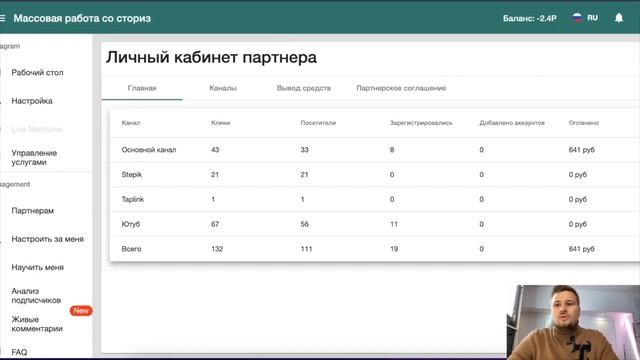Open Управление услугами in the sidebar
Screen dimensions: 640x360
34,157
